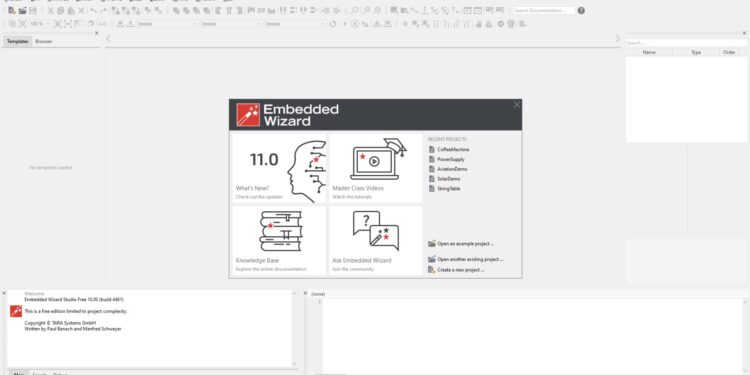Image resolution: width=750 pixels, height=375 pixels.
Task: Click the Search Documentation input field
Action: pos(543,10)
